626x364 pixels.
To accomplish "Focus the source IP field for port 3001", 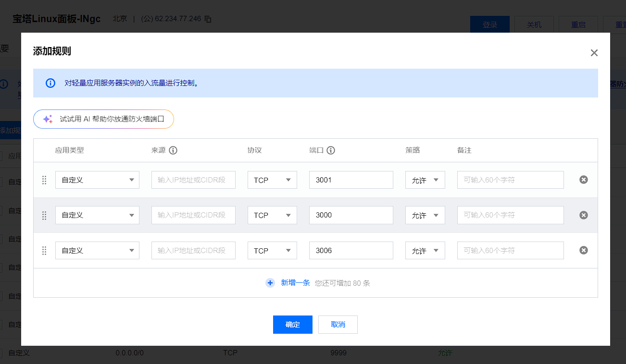I will [x=193, y=180].
